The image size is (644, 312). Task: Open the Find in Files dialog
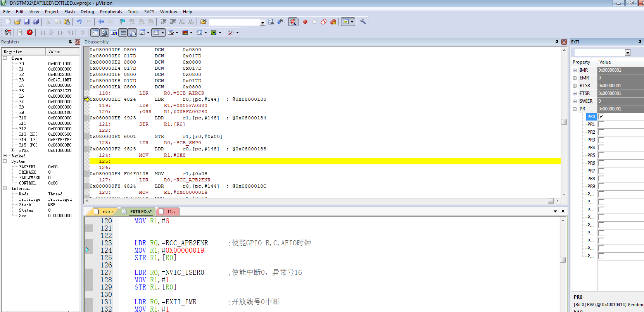[x=204, y=22]
